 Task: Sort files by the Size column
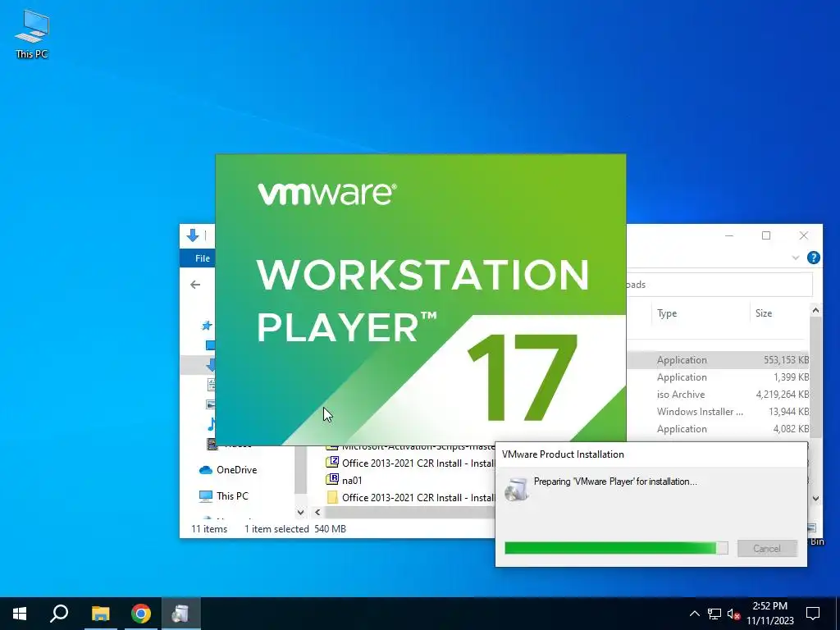pos(764,313)
